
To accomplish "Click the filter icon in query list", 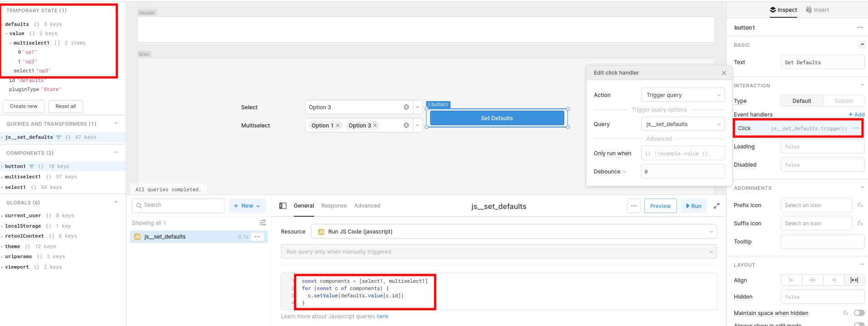I will click(x=263, y=223).
